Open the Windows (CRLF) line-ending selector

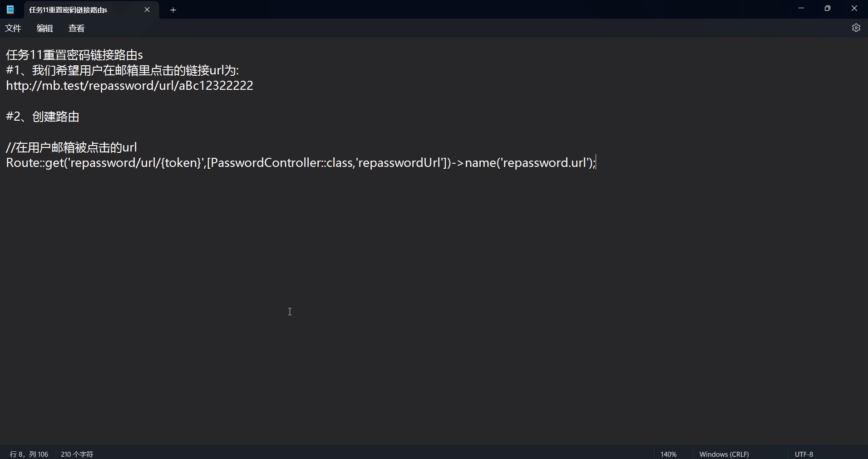point(724,454)
